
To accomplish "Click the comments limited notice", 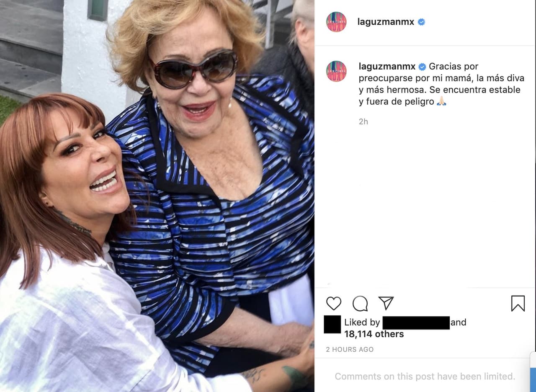I will click(425, 376).
